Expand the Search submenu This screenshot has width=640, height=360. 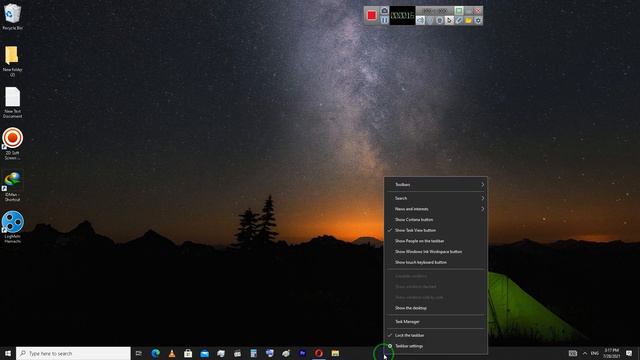pyautogui.click(x=436, y=198)
